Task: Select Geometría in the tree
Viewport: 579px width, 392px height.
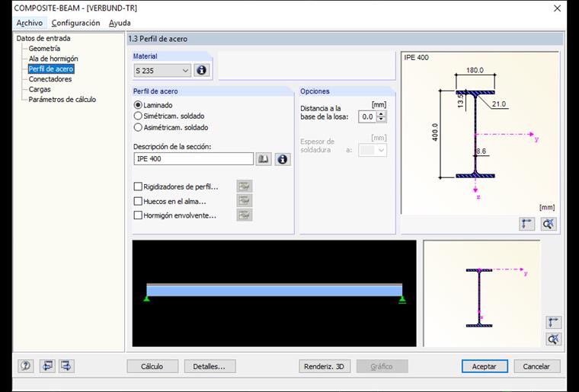Action: 44,48
